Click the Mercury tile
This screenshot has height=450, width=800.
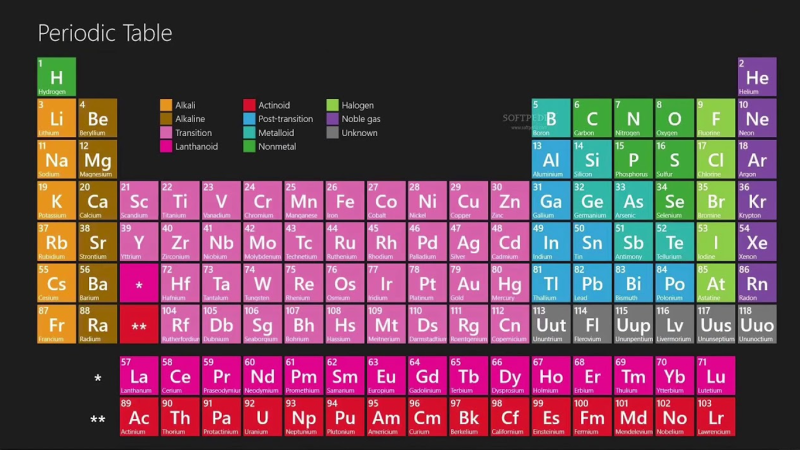510,283
